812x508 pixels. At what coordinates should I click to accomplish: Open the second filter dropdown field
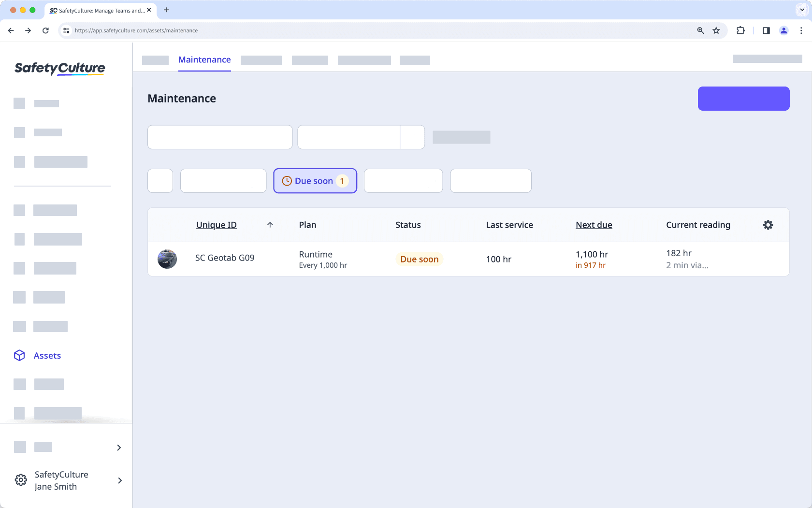coord(348,137)
